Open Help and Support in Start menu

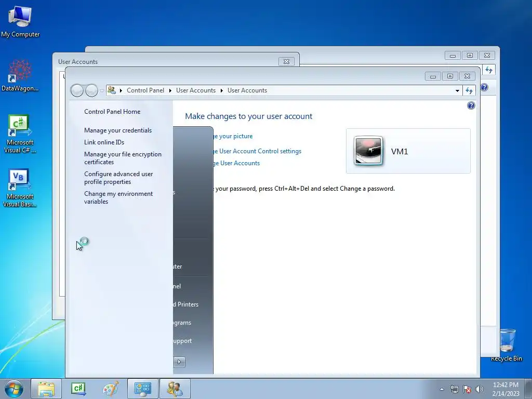182,341
